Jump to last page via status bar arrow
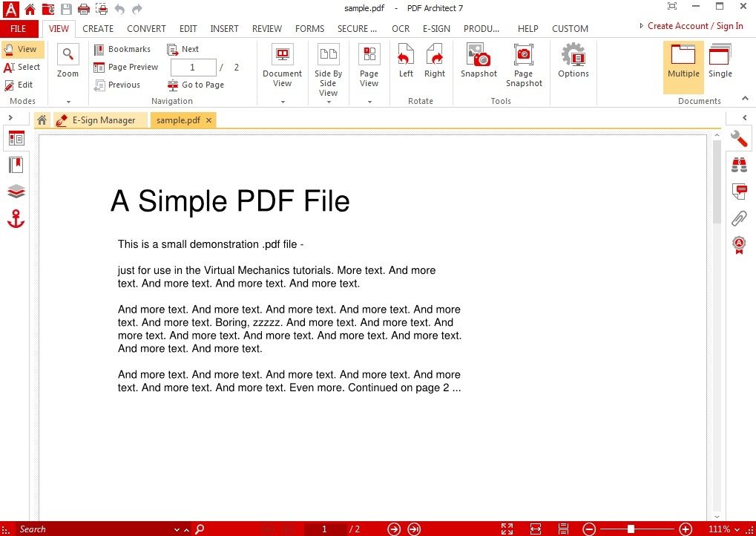The width and height of the screenshot is (756, 536). (414, 529)
